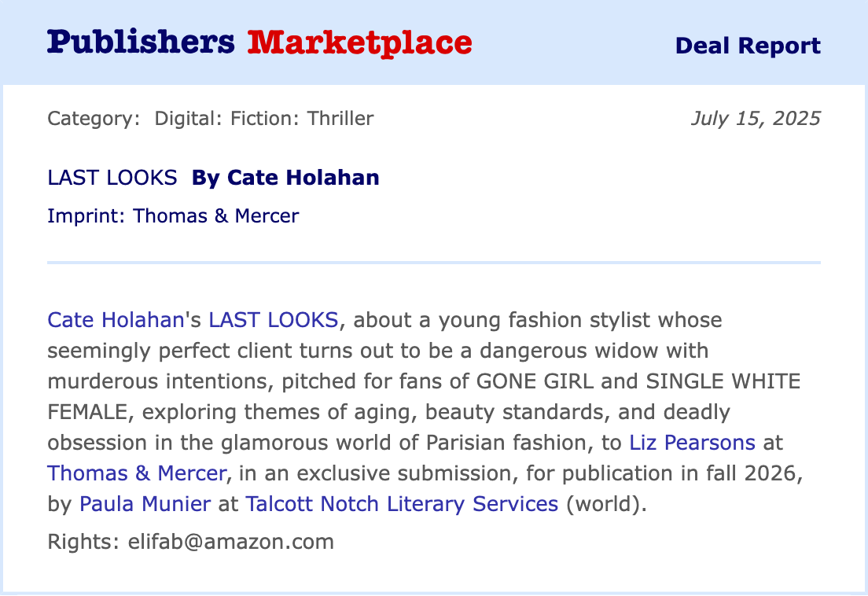Open the Paula Munier agent link
This screenshot has width=868, height=596.
145,504
